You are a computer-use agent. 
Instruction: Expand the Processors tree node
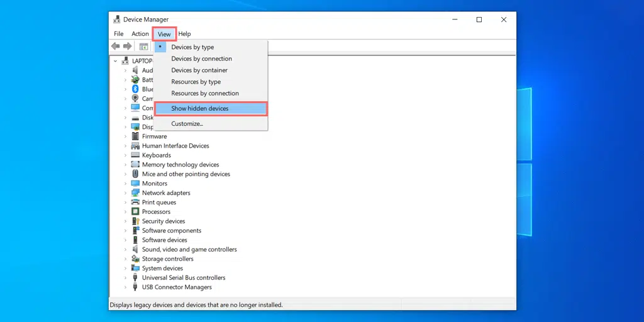point(126,212)
